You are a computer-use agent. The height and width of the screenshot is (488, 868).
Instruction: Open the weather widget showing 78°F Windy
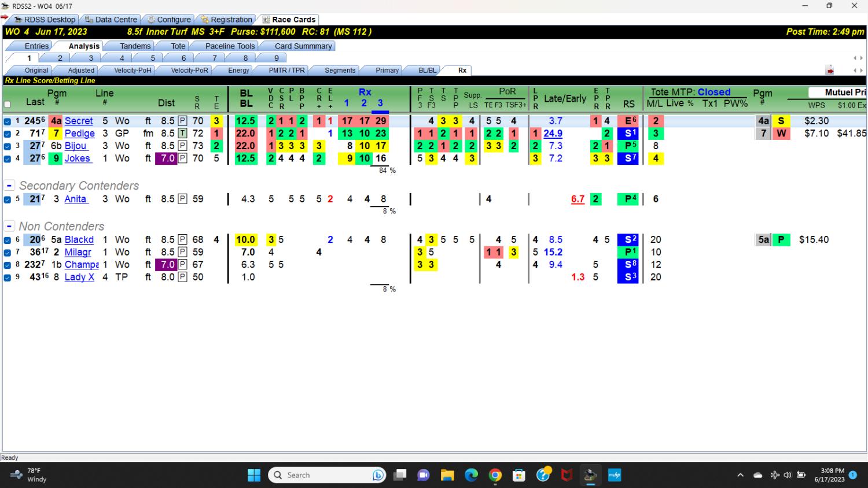(x=29, y=475)
